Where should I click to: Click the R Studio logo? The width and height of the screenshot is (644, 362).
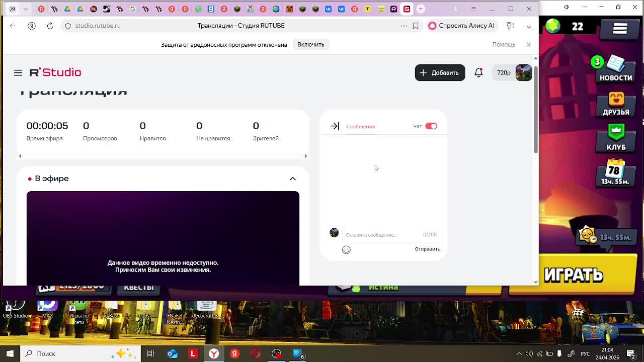[55, 72]
